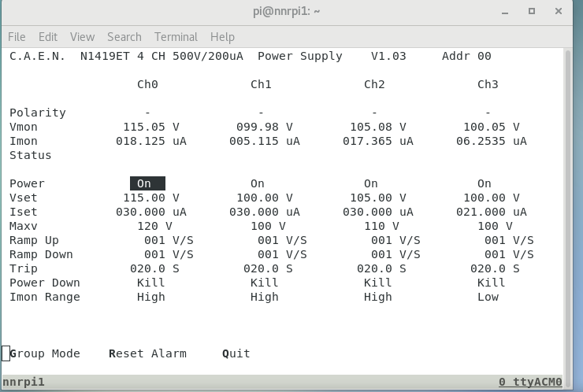Image resolution: width=583 pixels, height=392 pixels.
Task: Open the Help menu
Action: [x=222, y=37]
